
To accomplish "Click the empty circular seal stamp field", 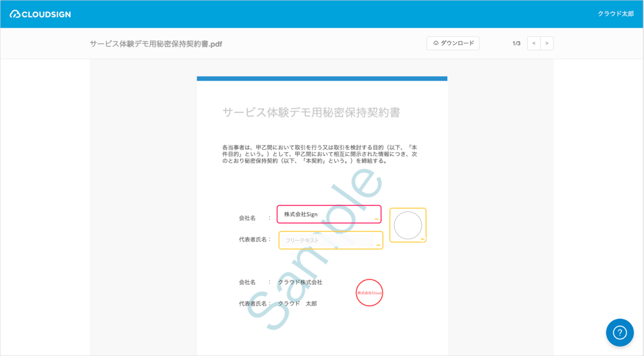I will coord(408,225).
